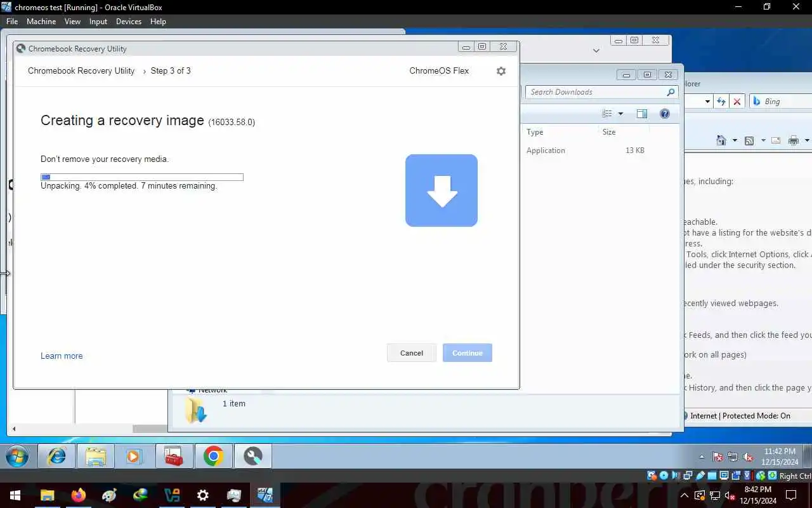Sort by the Type column header
Screen dimensions: 812x508
pos(535,132)
